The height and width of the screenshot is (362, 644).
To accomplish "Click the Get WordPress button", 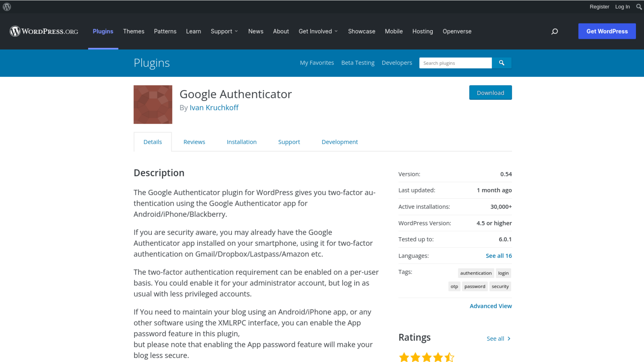I will pyautogui.click(x=607, y=31).
